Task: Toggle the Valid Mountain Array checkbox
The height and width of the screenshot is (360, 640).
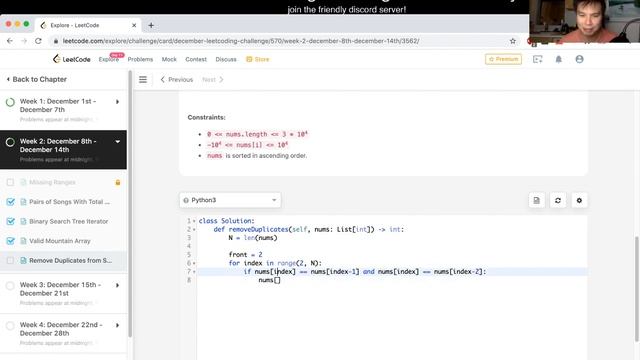Action: [x=11, y=241]
